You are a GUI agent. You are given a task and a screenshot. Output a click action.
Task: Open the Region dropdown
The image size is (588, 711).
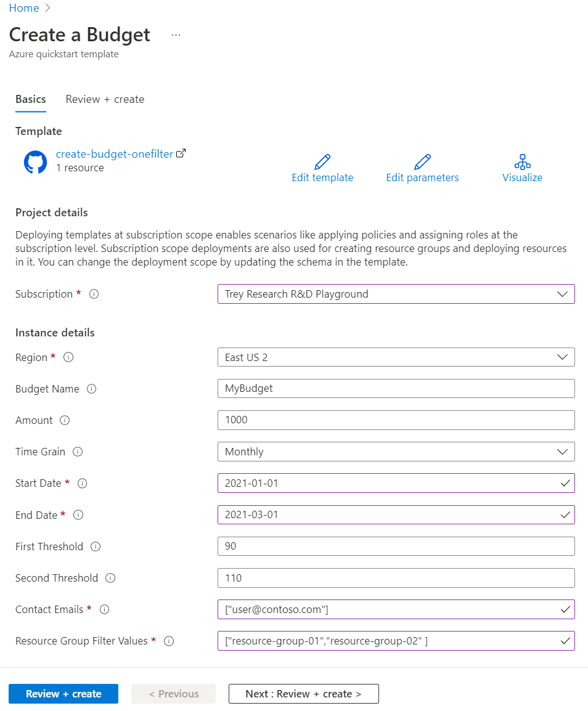coord(396,357)
